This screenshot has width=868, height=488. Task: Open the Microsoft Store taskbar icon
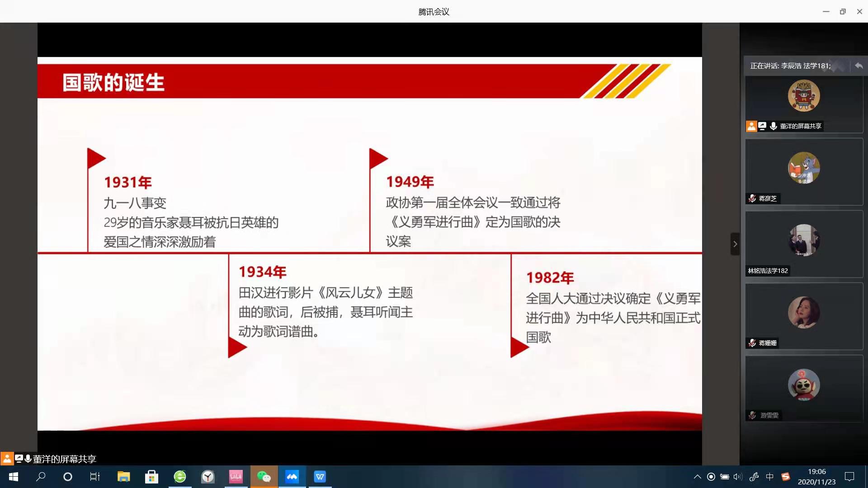[x=151, y=477]
